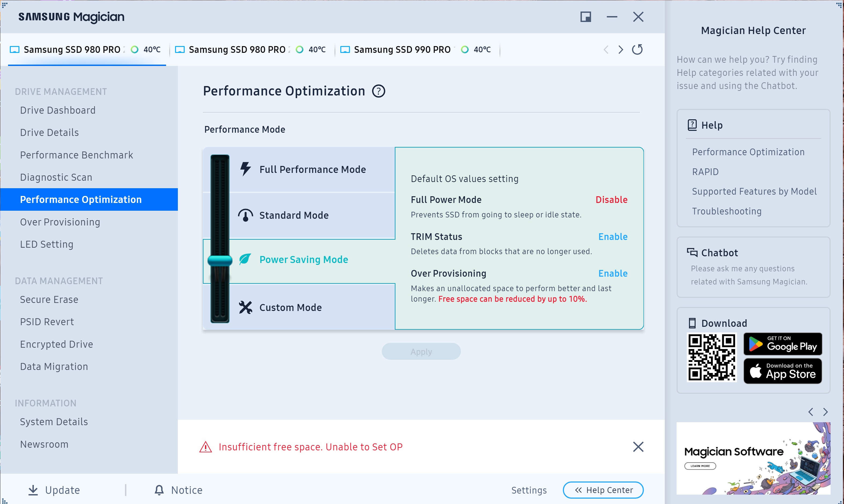
Task: Open Performance Optimization help question mark icon
Action: point(379,91)
